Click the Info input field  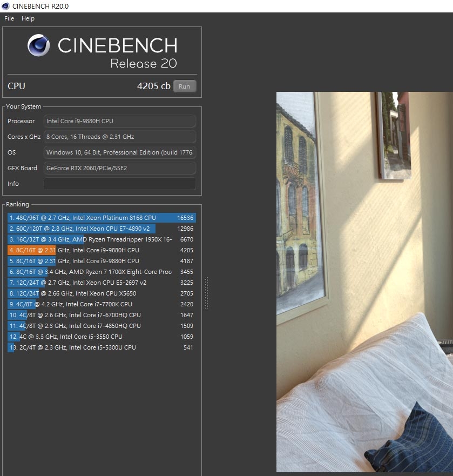click(x=119, y=184)
